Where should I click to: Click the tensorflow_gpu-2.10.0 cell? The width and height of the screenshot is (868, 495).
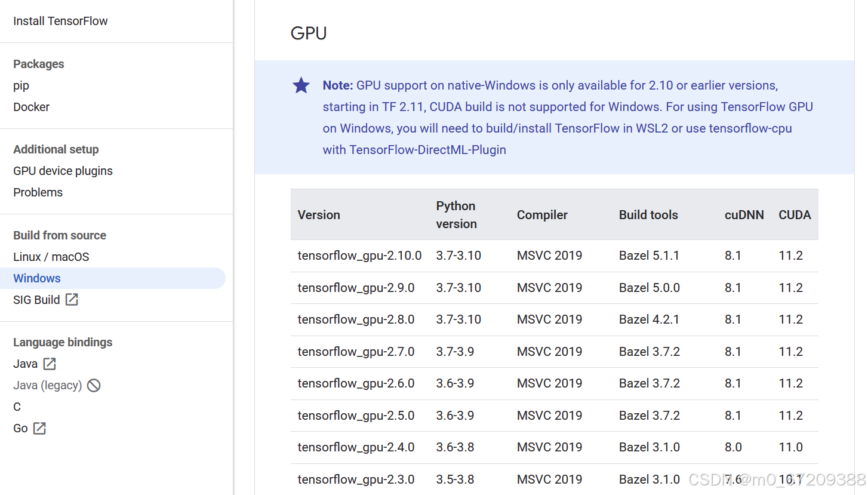359,256
